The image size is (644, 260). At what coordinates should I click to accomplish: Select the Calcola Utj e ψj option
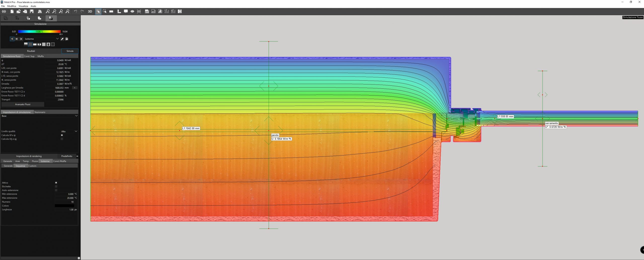[x=62, y=139]
